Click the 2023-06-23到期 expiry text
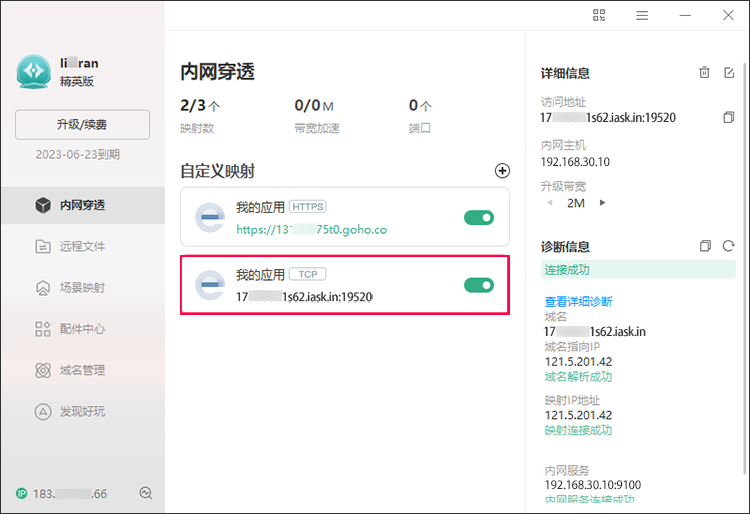Image resolution: width=750 pixels, height=514 pixels. 78,154
